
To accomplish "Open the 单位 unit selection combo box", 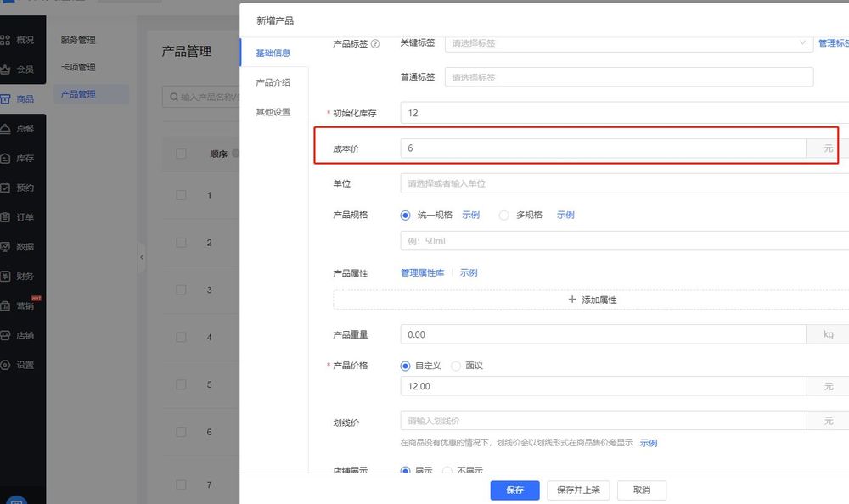I will click(624, 183).
